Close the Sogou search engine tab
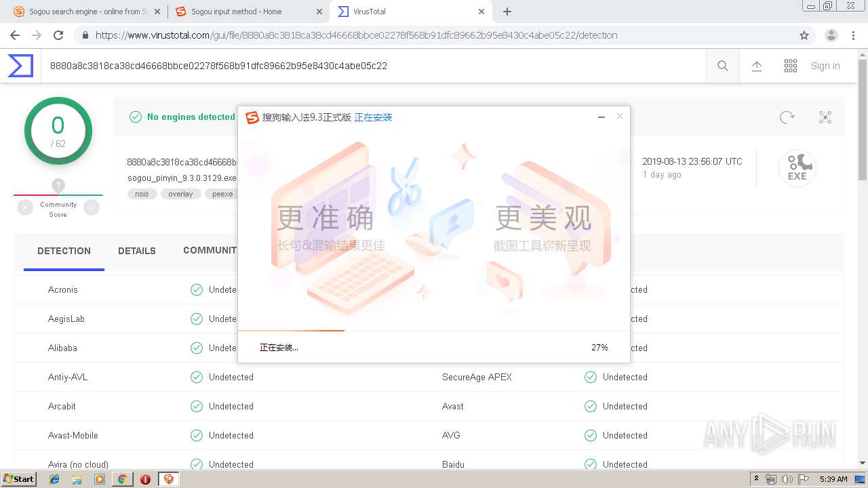 (x=158, y=12)
